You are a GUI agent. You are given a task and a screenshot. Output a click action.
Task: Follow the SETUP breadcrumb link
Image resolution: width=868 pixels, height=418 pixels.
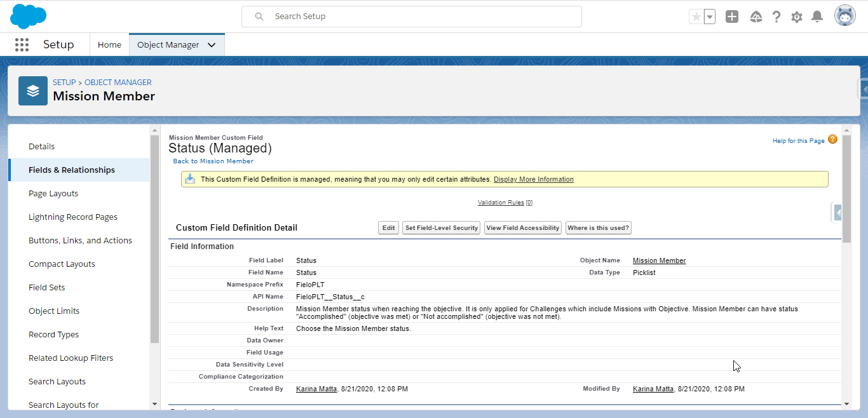[x=64, y=83]
